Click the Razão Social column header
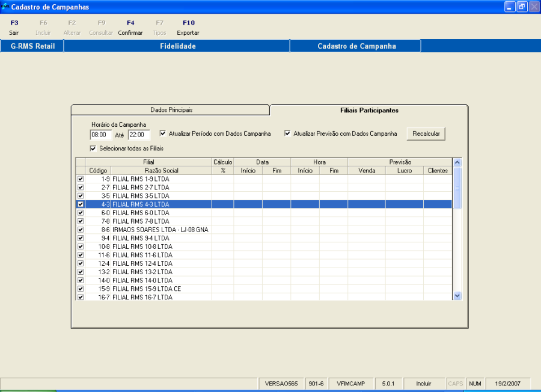 161,171
